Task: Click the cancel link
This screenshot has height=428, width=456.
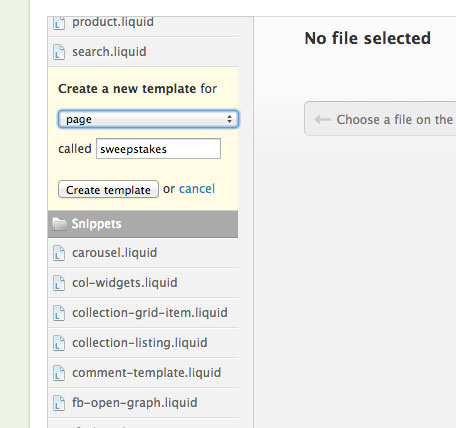Action: tap(197, 189)
